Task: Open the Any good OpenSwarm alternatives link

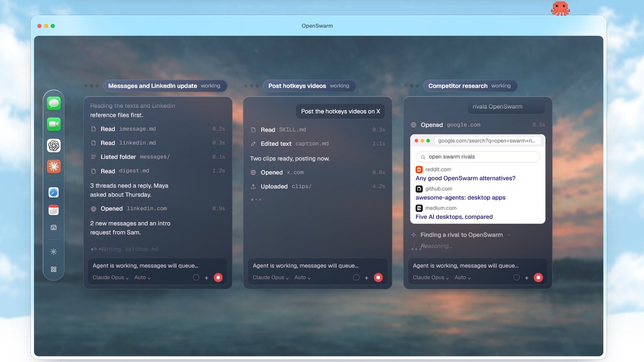Action: (465, 178)
